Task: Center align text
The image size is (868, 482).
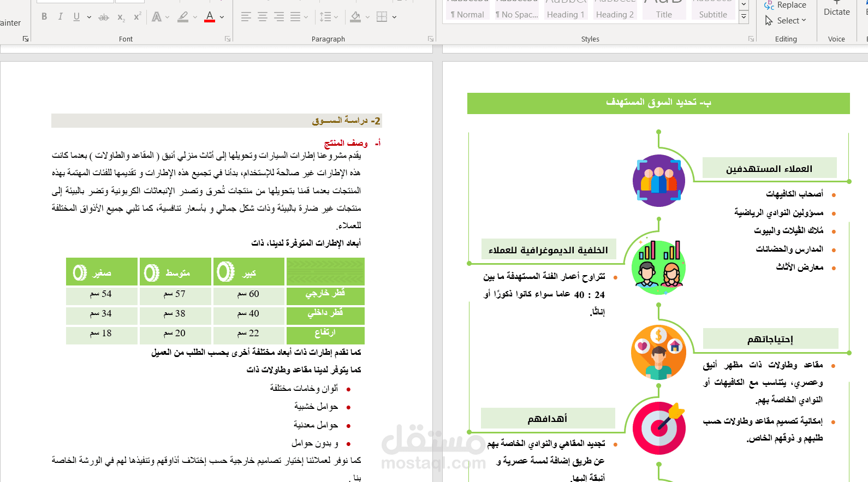Action: (263, 17)
